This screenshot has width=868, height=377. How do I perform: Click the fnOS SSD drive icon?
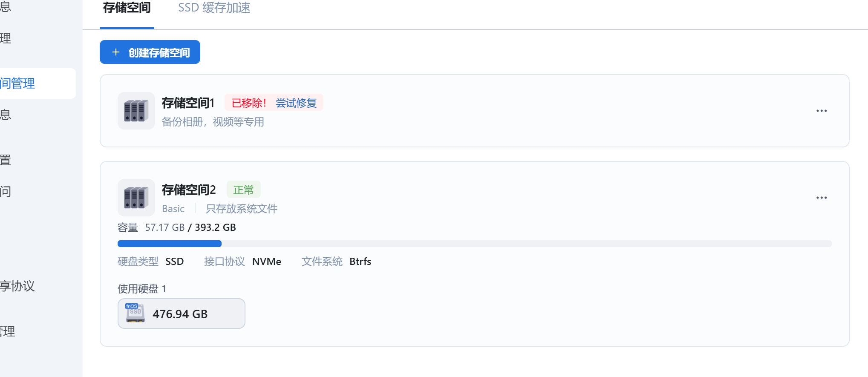(x=135, y=314)
